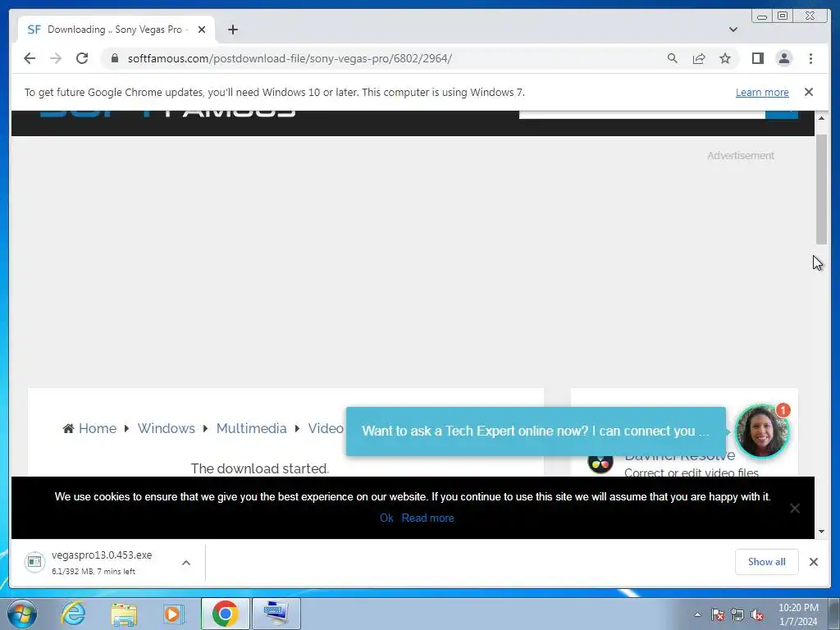Click the Windows breadcrumb link
The height and width of the screenshot is (630, 840).
pos(166,428)
